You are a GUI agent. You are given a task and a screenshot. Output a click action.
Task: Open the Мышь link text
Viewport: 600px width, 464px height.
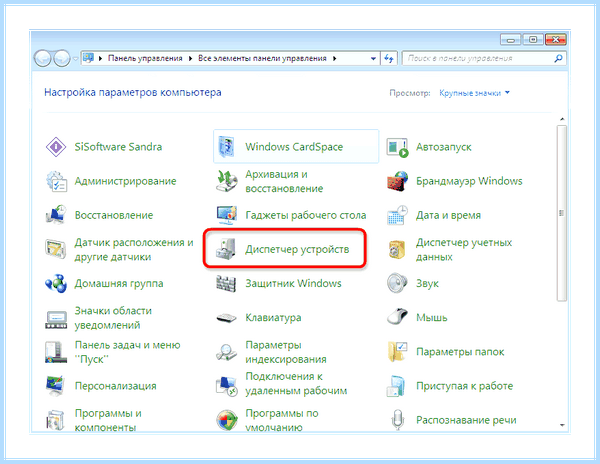[431, 317]
